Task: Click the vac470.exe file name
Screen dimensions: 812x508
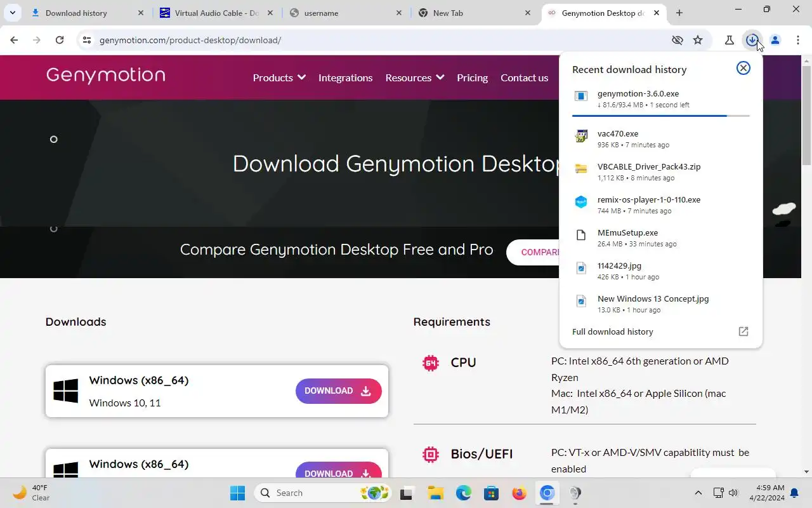Action: pyautogui.click(x=618, y=134)
